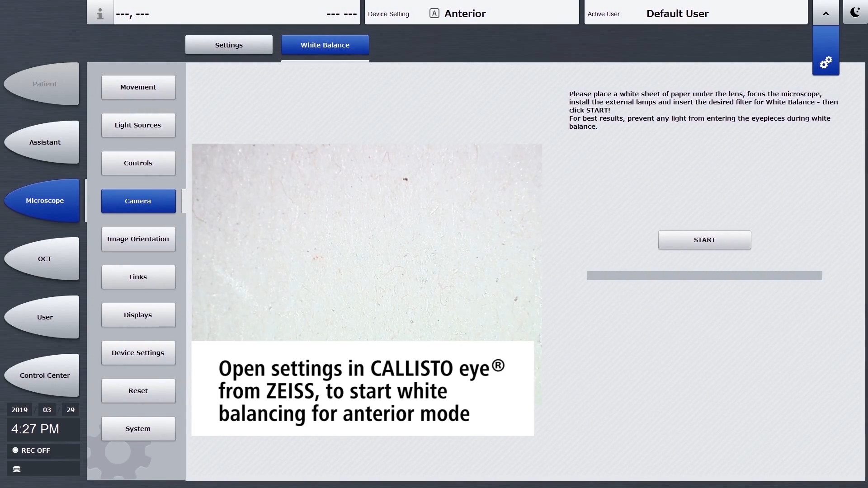
Task: Click the database storage icon
Action: 17,469
